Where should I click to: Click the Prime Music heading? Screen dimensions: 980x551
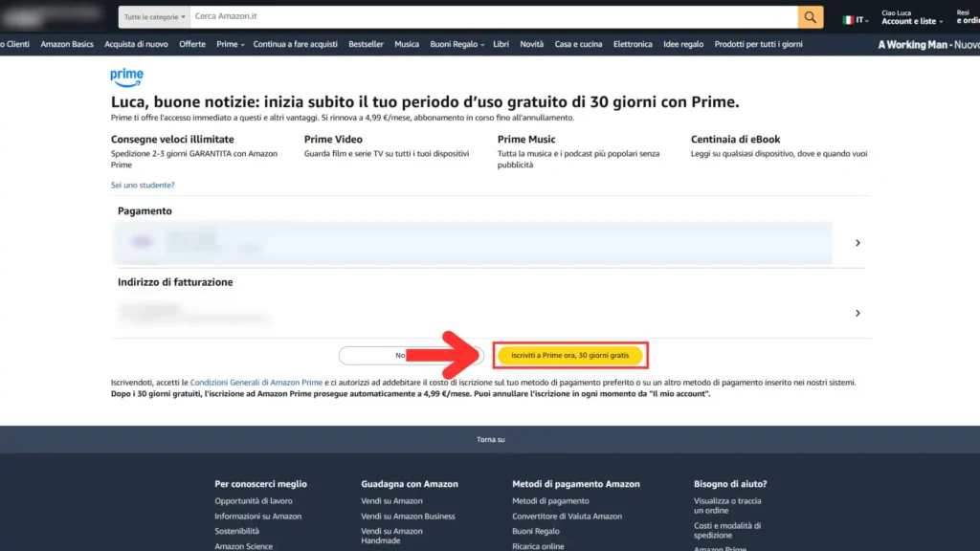point(526,140)
